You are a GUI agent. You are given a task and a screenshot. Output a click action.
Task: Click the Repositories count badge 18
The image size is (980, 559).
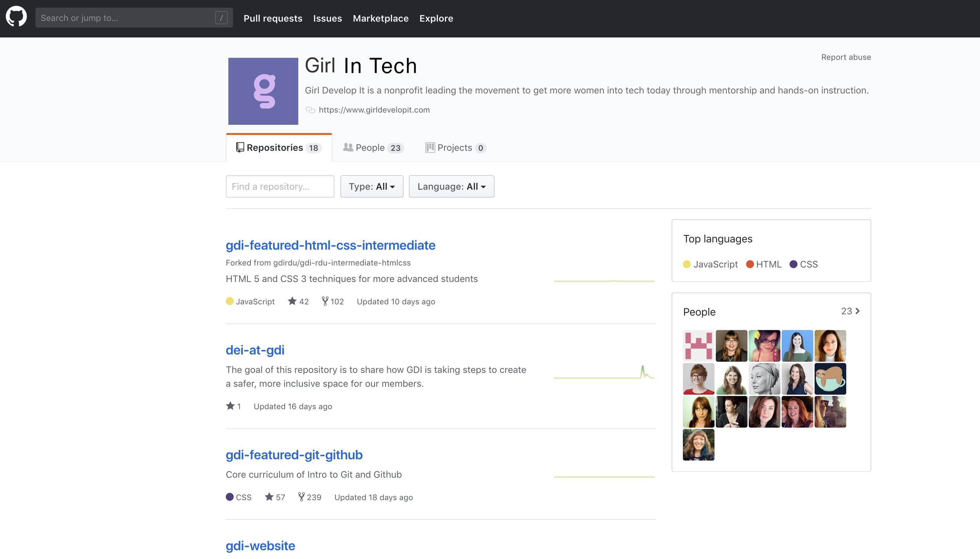pos(314,148)
